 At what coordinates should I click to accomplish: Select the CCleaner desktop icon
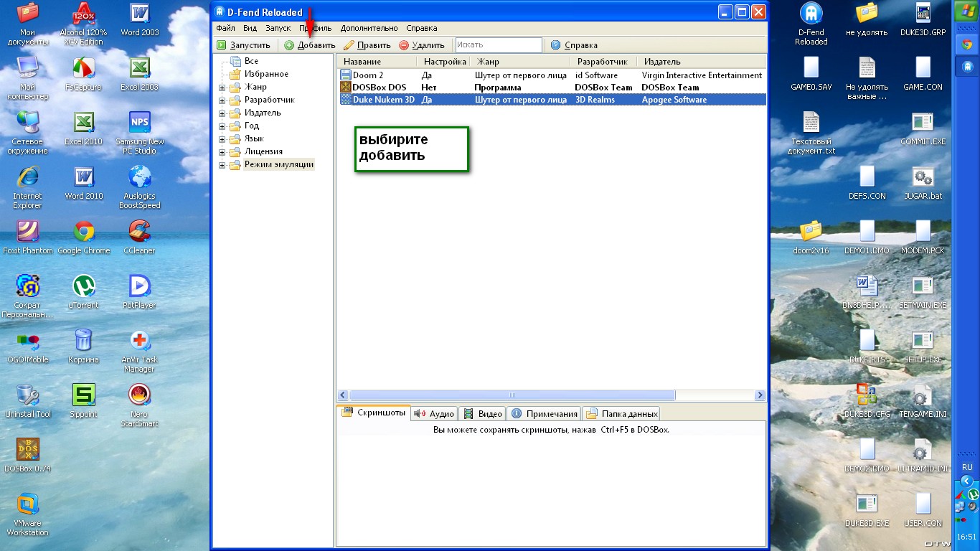pyautogui.click(x=140, y=237)
